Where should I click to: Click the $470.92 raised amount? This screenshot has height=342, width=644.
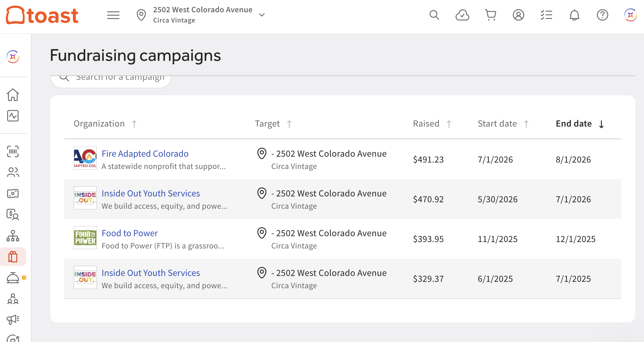(428, 199)
